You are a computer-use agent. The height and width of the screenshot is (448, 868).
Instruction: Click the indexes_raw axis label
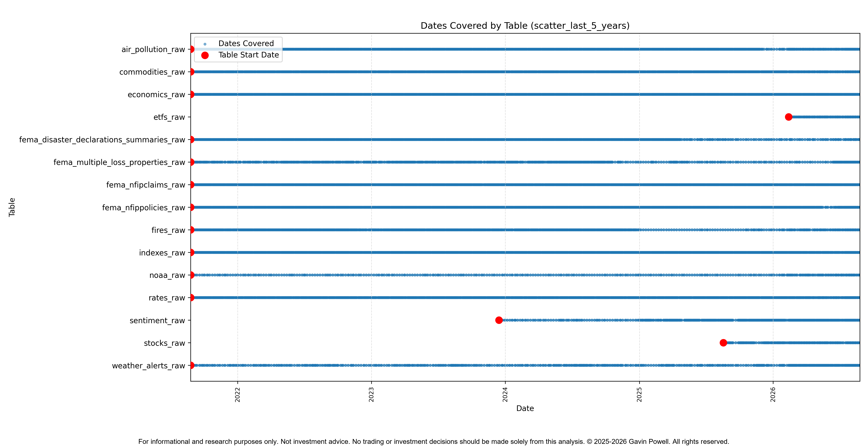point(162,253)
